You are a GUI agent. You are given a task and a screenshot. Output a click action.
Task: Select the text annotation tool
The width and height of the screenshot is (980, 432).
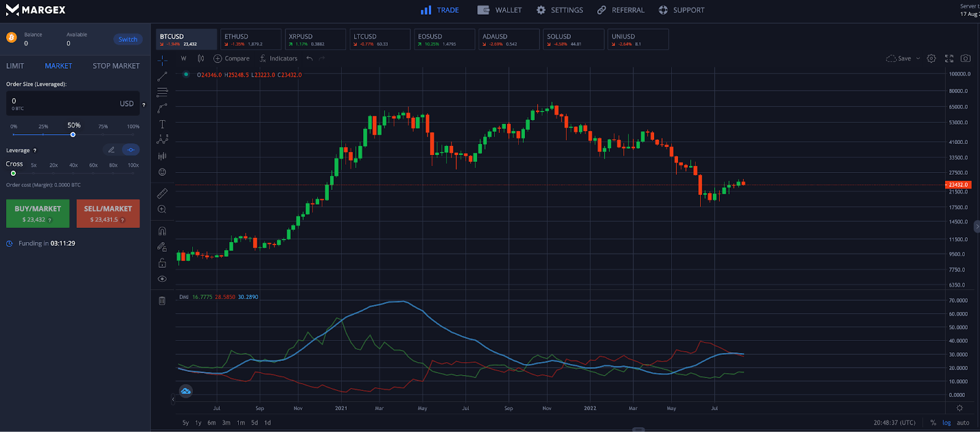coord(162,124)
